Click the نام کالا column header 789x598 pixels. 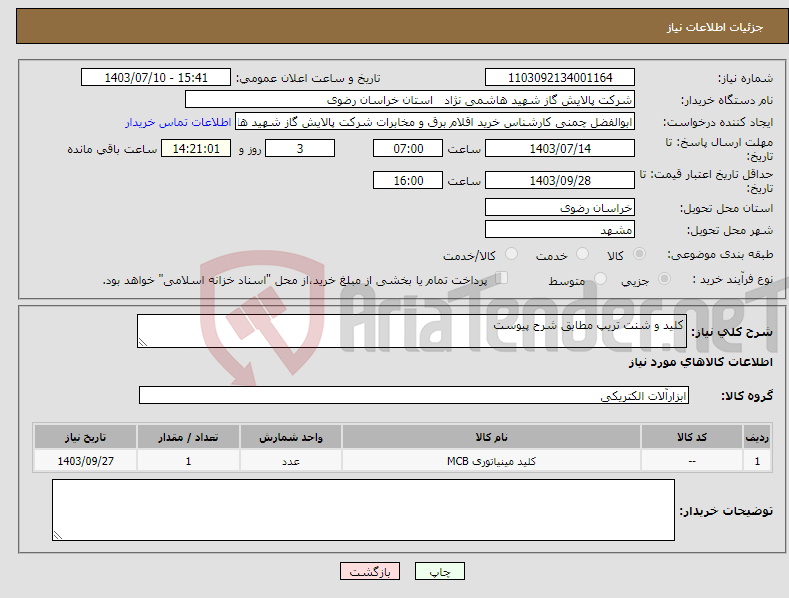(491, 437)
